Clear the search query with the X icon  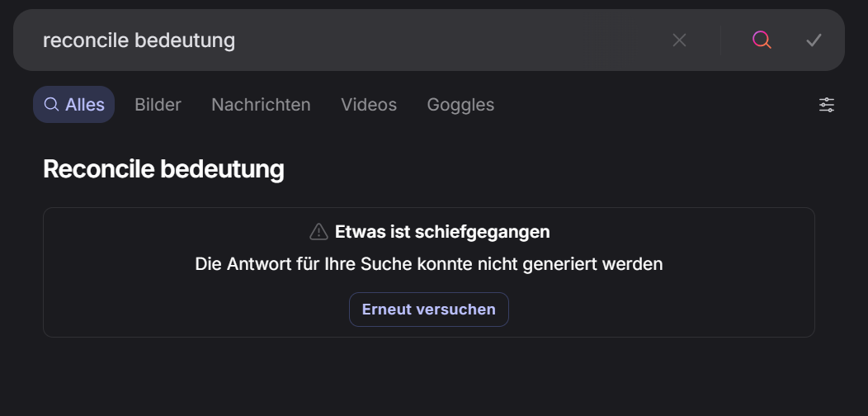(679, 40)
